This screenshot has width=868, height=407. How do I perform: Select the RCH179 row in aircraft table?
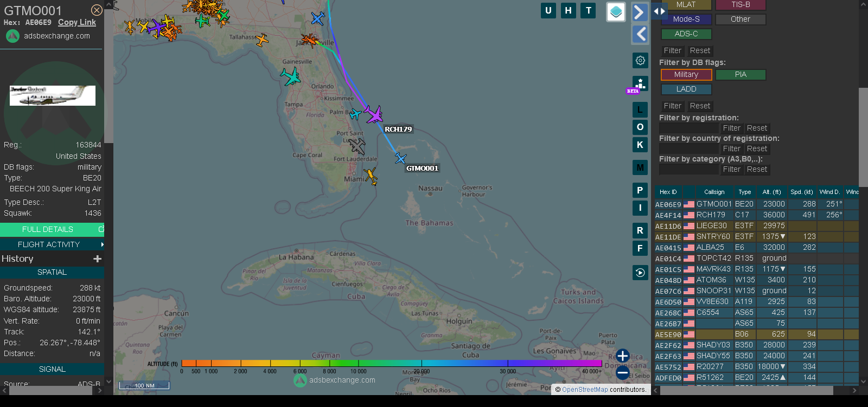pos(756,215)
